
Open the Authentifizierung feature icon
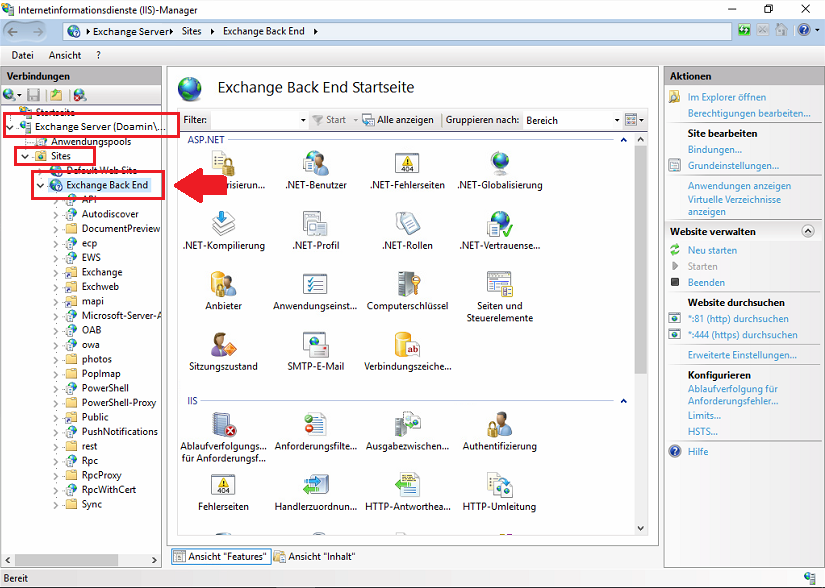point(499,424)
